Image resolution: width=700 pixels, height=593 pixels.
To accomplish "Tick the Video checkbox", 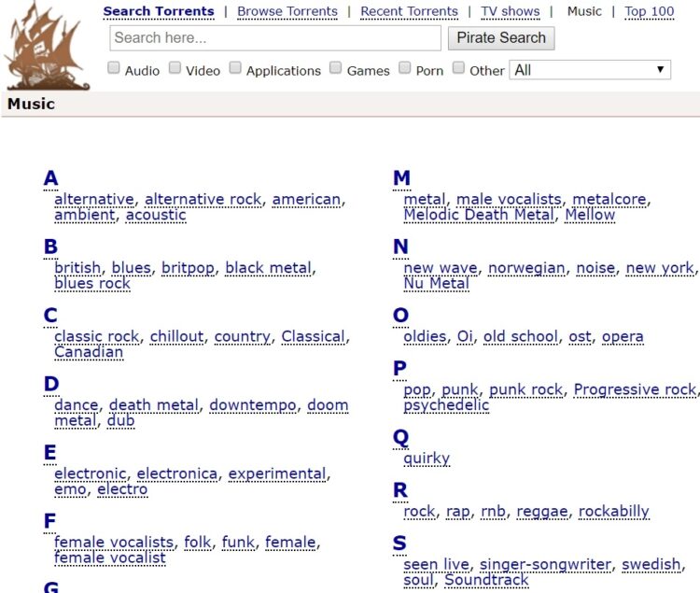I will (175, 68).
